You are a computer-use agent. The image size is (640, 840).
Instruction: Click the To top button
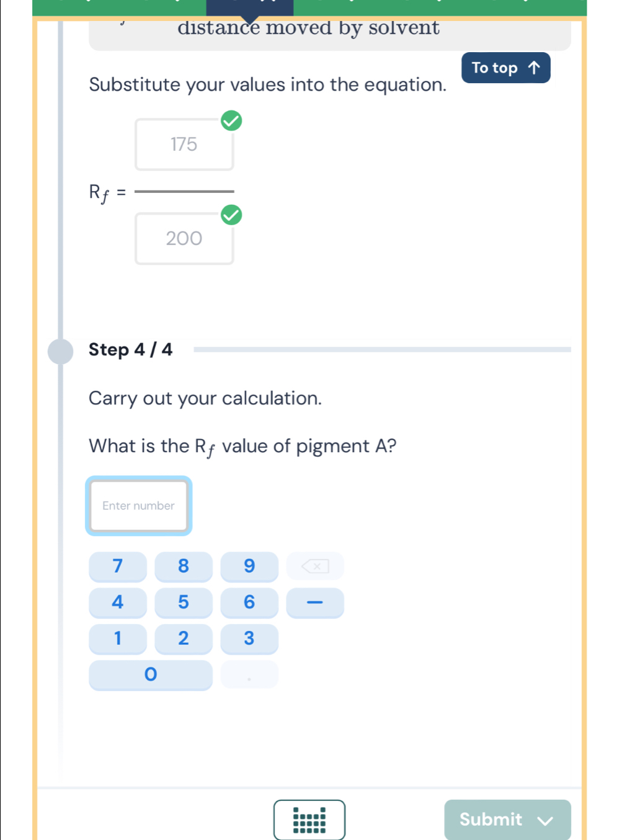click(505, 68)
